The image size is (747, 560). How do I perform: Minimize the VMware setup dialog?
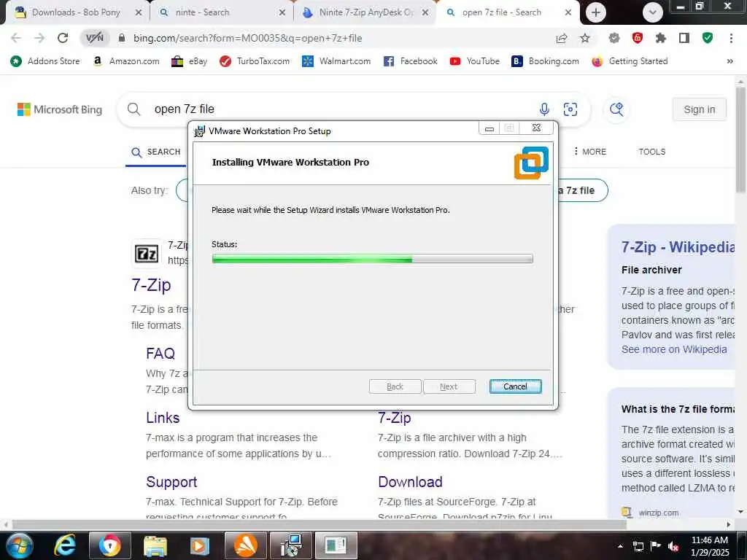pyautogui.click(x=489, y=128)
